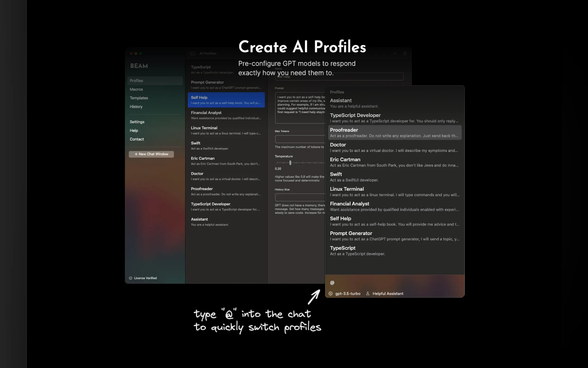The image size is (588, 368).
Task: Click the License Verified checkmark icon
Action: click(131, 278)
